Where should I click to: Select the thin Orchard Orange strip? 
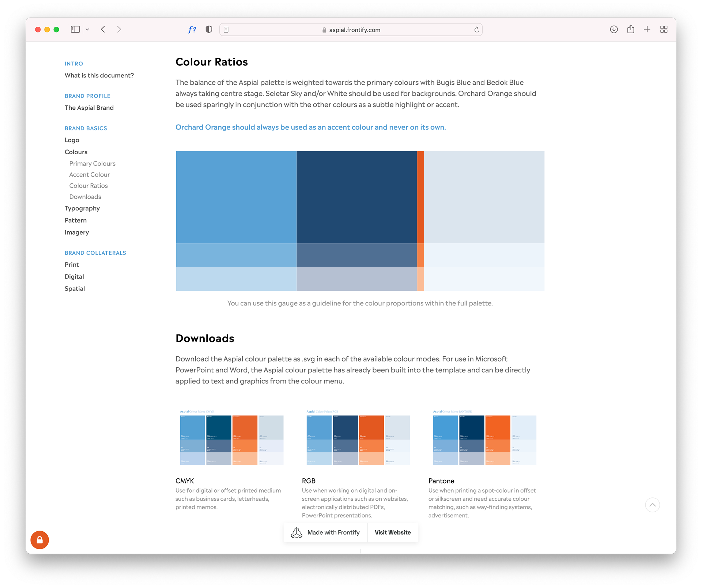click(x=420, y=197)
